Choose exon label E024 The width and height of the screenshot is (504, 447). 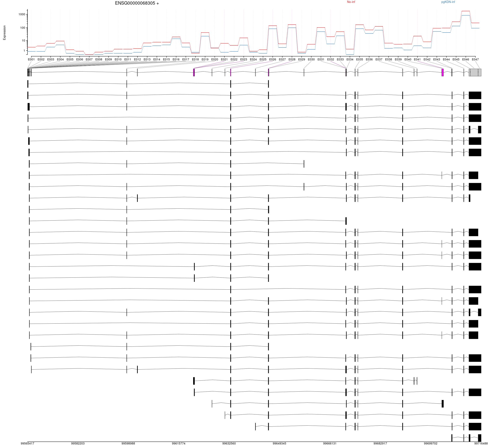tap(253, 59)
